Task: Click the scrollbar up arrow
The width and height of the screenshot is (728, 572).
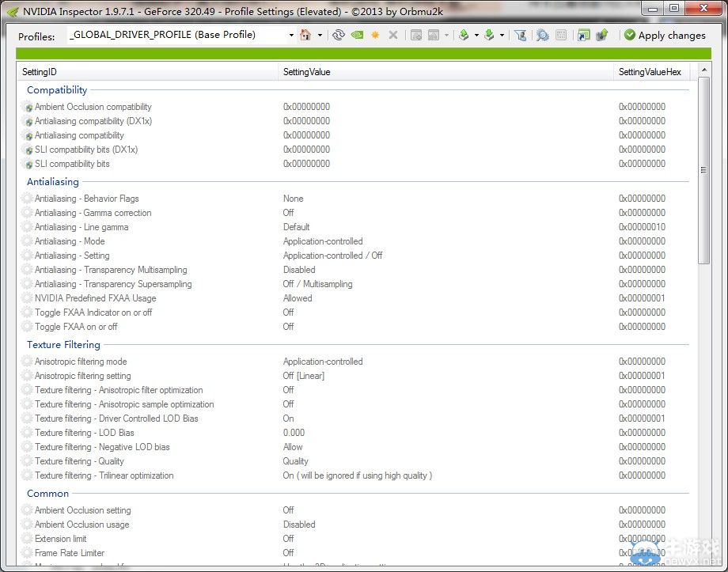Action: (x=703, y=70)
